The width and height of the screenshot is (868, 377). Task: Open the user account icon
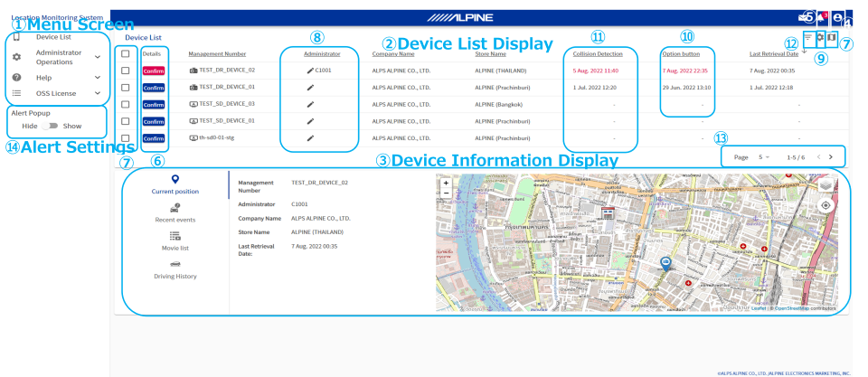[x=837, y=17]
